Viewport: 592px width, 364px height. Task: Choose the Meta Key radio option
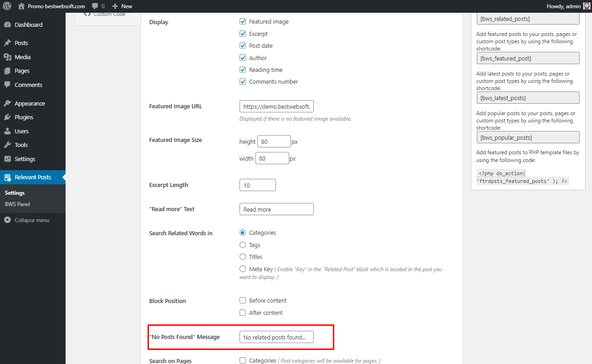click(x=243, y=269)
